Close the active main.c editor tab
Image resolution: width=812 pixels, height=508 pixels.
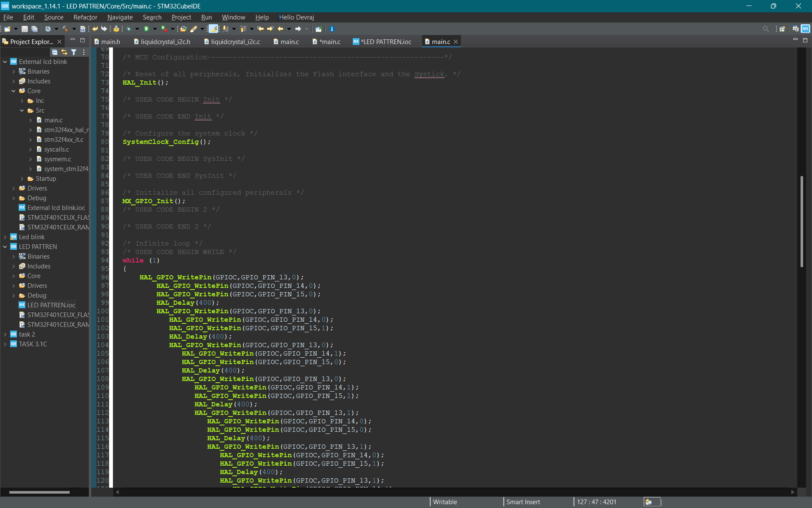tap(456, 41)
